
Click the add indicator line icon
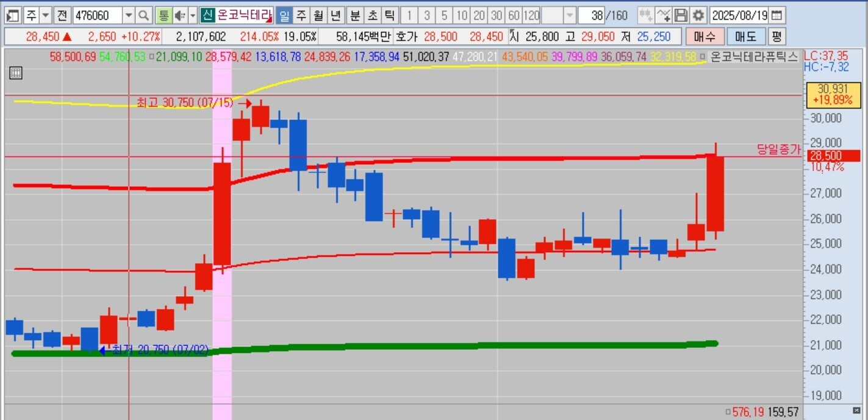point(664,15)
